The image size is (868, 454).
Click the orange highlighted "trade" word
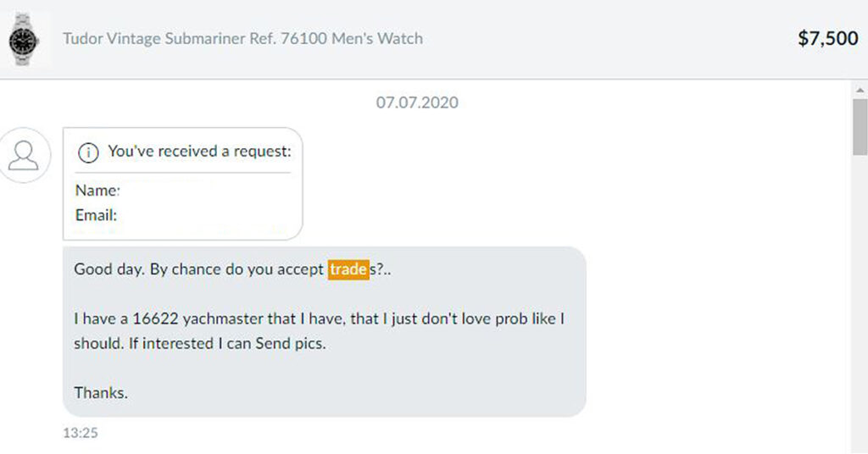tap(348, 269)
